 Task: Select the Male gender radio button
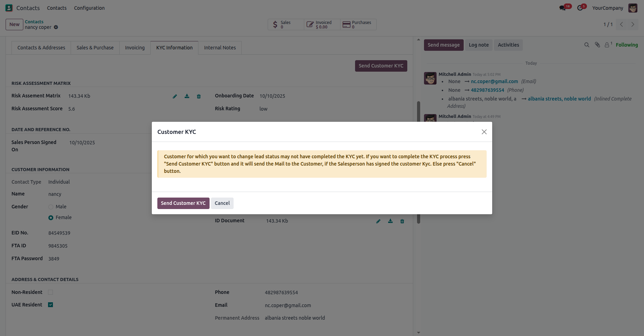click(51, 207)
